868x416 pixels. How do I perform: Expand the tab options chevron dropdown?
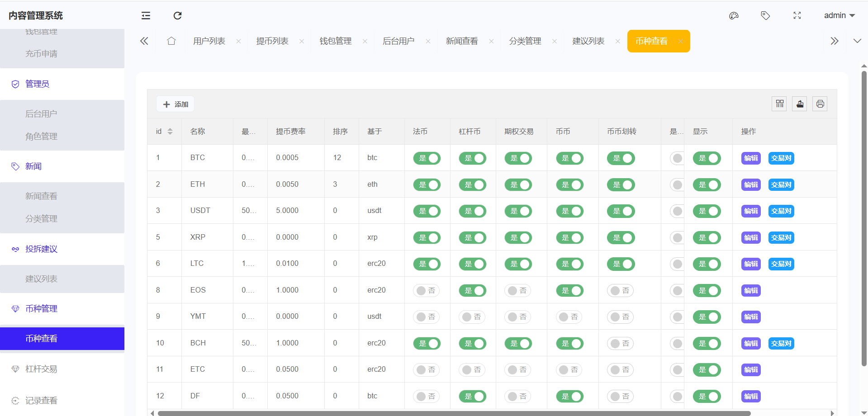point(857,41)
